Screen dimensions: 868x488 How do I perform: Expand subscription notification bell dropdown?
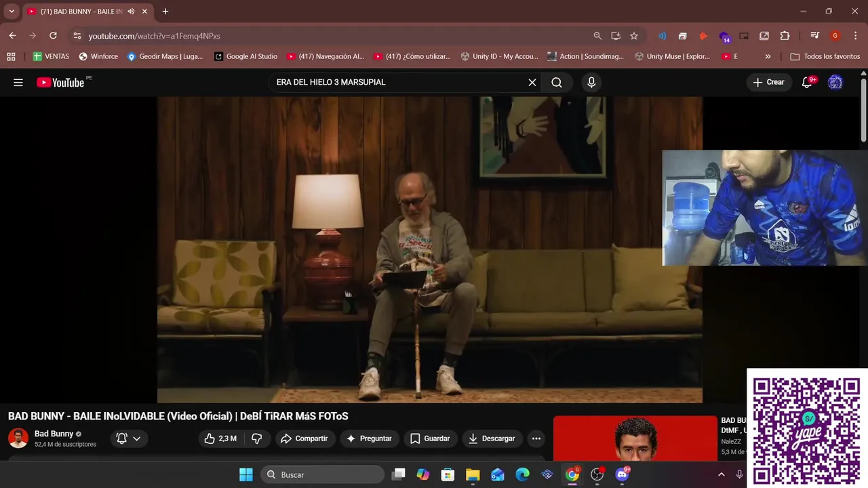coord(129,439)
